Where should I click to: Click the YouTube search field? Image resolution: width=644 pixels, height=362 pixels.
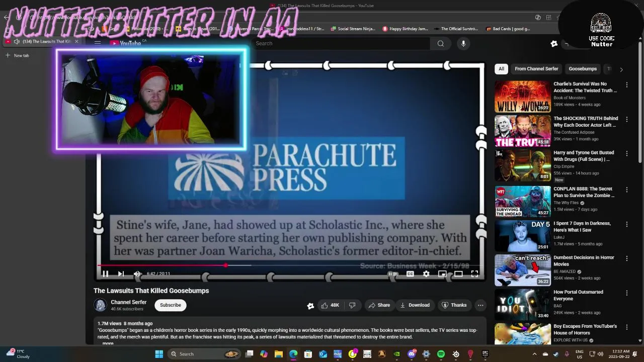(340, 43)
